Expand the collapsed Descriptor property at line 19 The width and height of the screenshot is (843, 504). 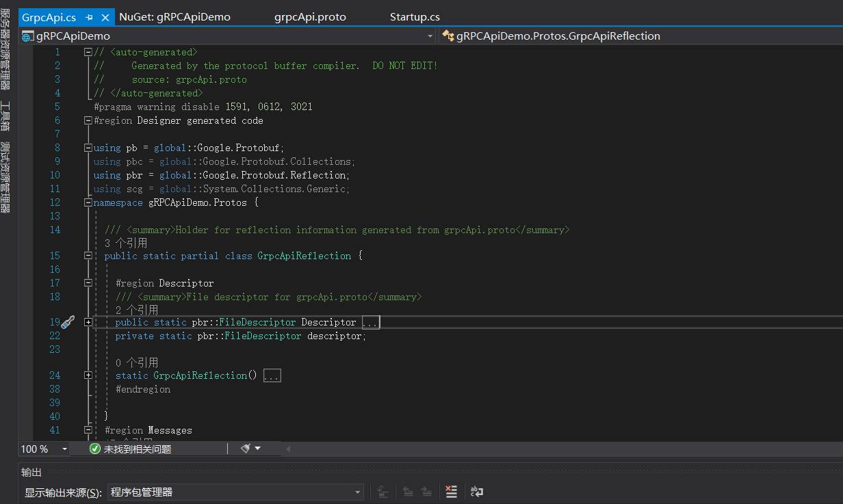tap(88, 322)
